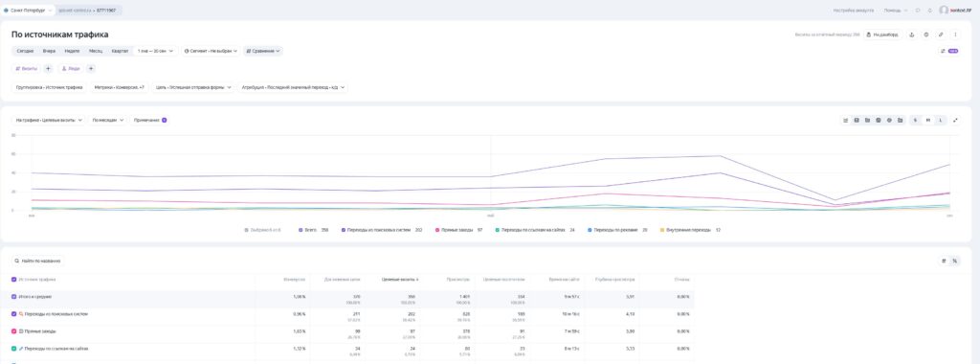Click the Выбрано legend swatch

coord(246,230)
